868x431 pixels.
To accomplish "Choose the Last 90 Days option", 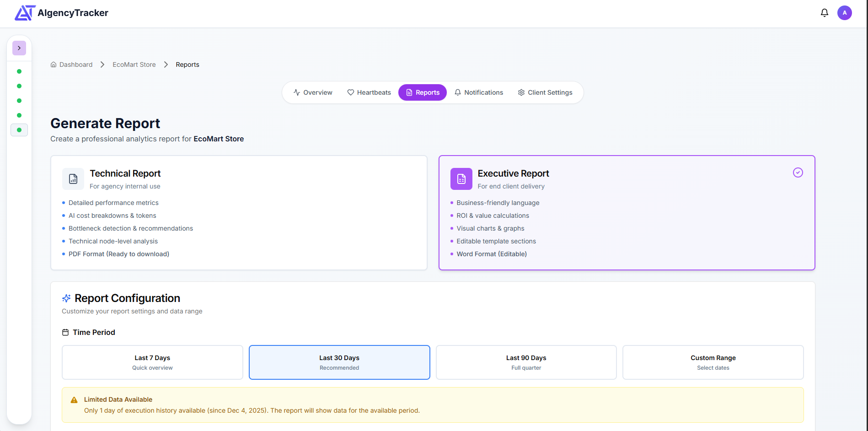I will tap(526, 362).
